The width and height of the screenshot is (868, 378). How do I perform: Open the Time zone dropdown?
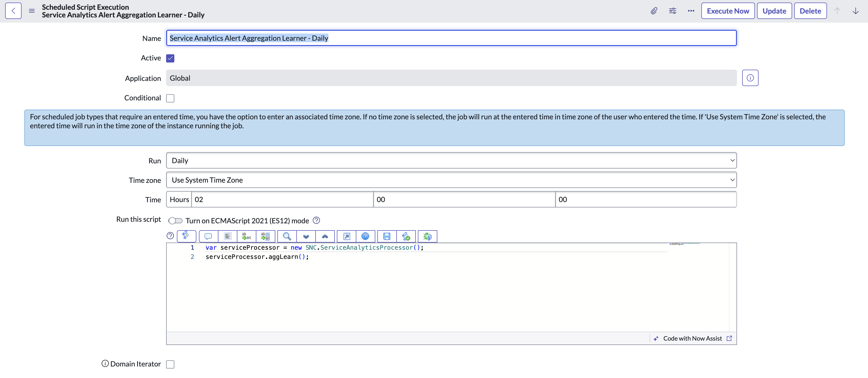click(x=451, y=180)
